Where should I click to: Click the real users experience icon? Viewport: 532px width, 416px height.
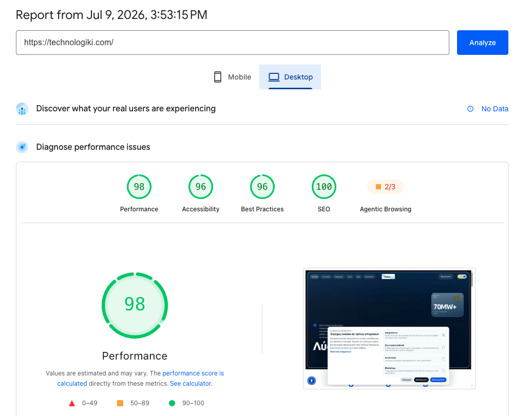click(22, 109)
